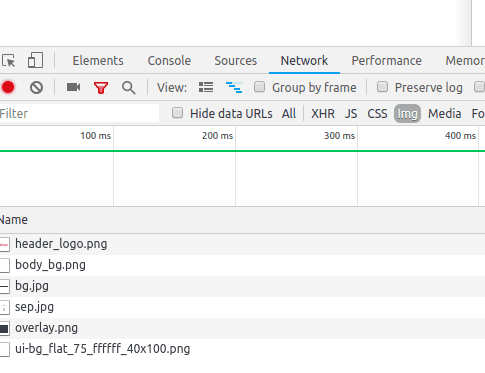The image size is (485, 373).
Task: Select the sep.jpg request
Action: [242, 307]
